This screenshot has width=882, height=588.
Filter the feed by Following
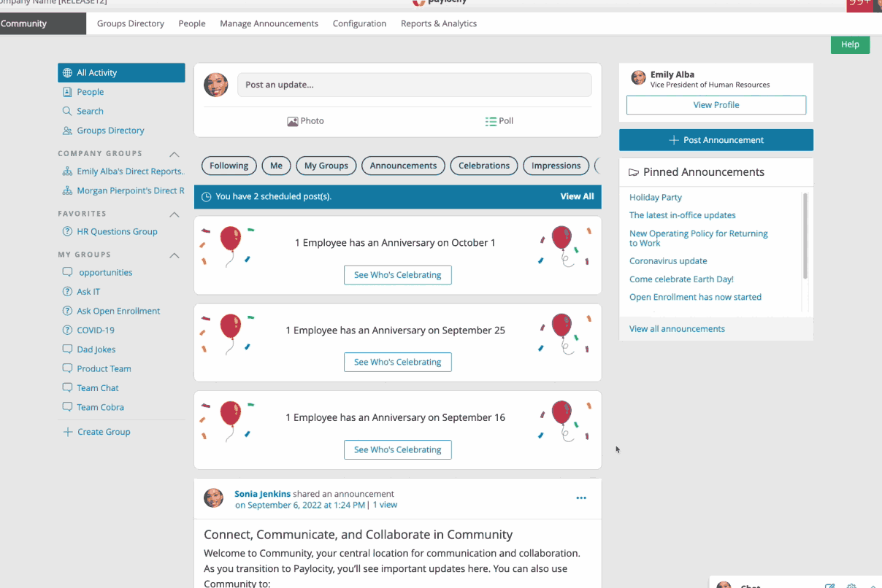coord(229,166)
